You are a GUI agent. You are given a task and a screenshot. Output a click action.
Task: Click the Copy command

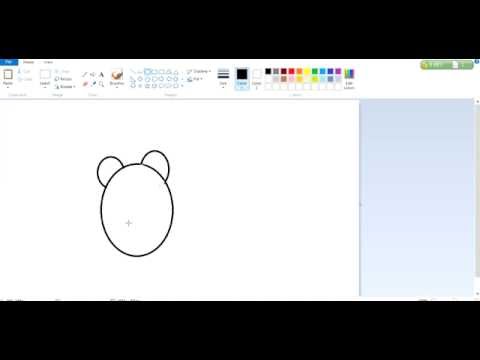pos(25,79)
